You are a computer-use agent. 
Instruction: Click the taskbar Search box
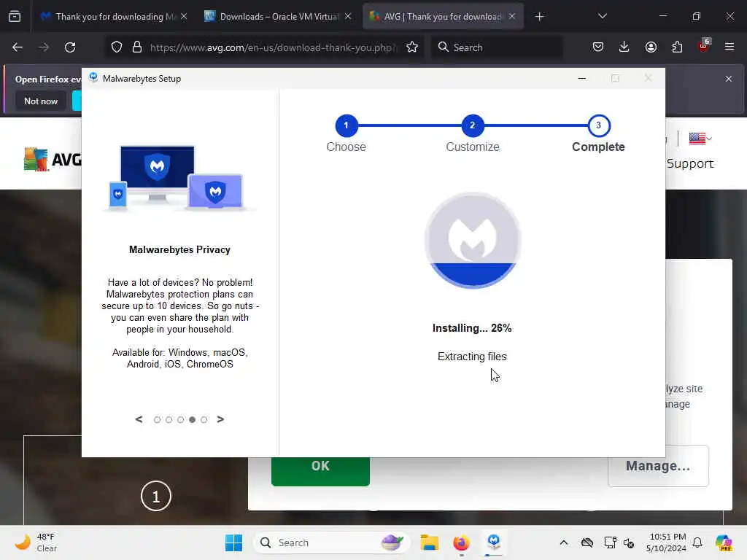[332, 542]
